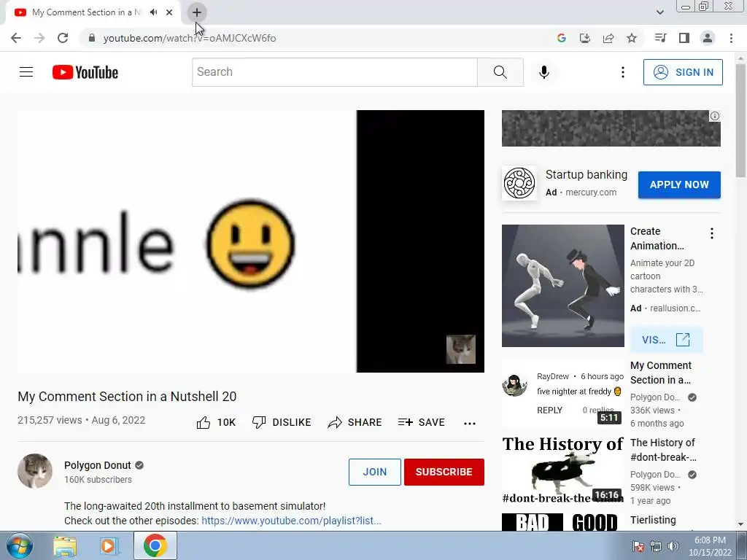Open YouTube settings three-dot menu

click(623, 72)
